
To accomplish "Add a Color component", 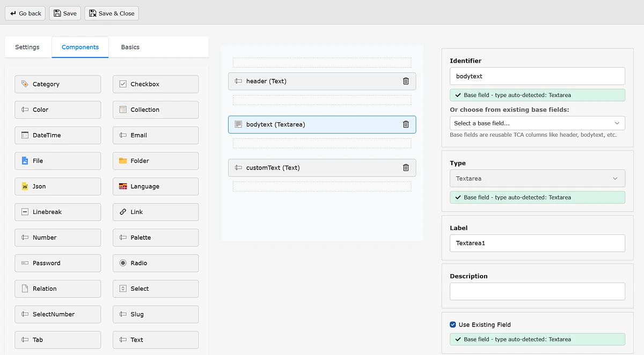I will coord(58,110).
